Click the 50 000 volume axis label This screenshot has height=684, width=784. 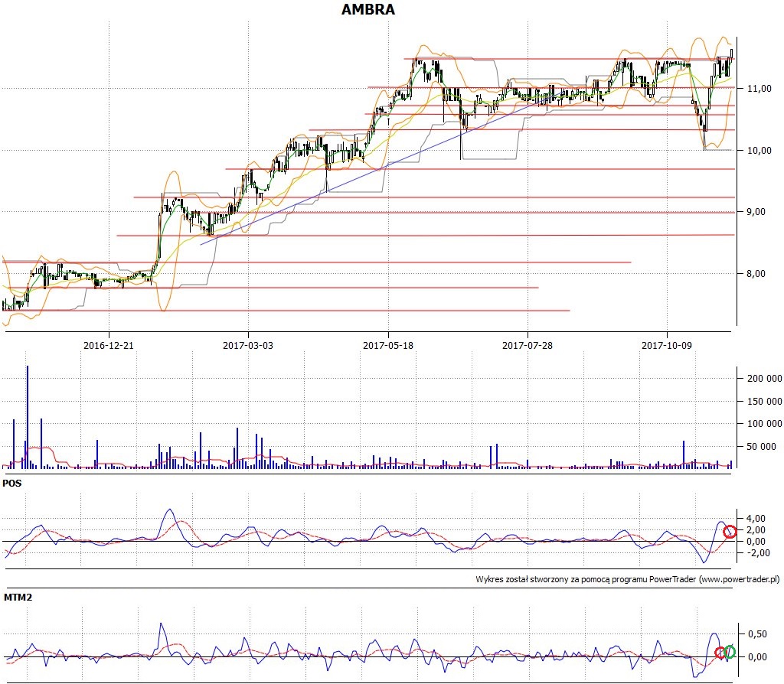click(762, 447)
